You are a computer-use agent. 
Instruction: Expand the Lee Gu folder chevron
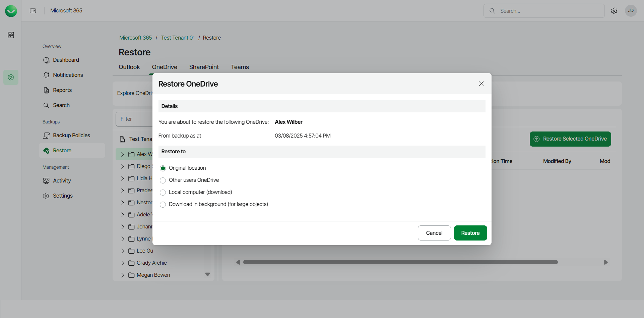click(x=123, y=251)
